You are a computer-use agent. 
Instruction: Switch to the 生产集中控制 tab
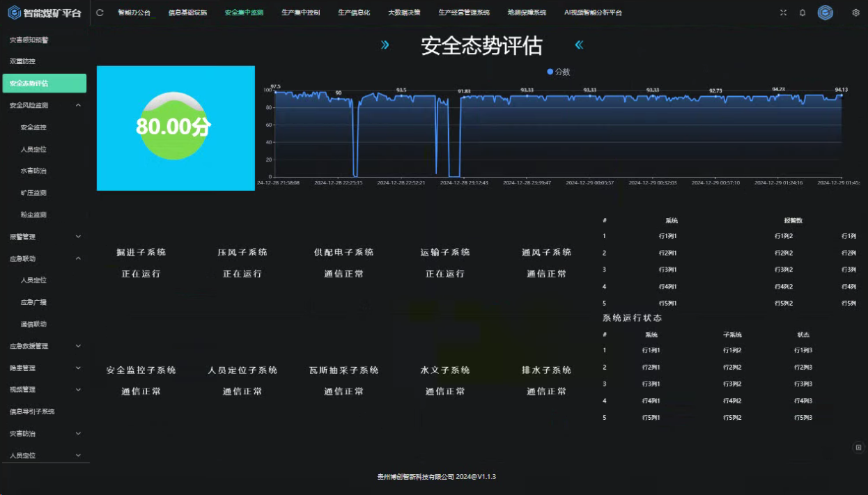300,13
